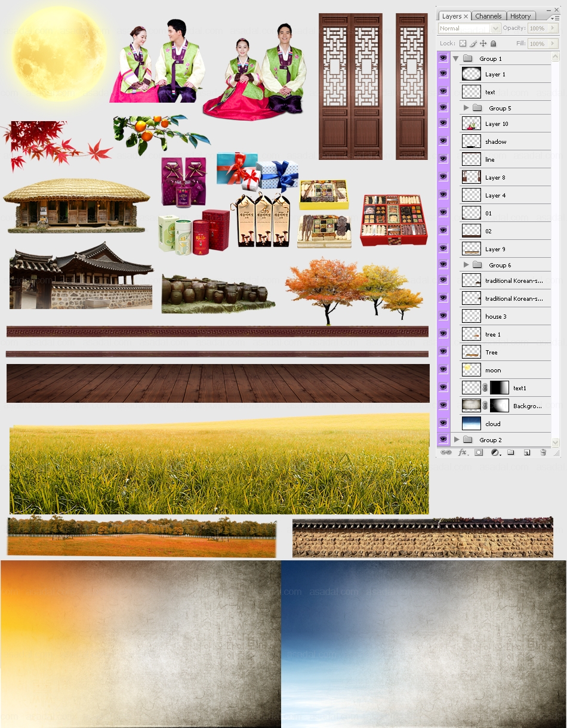This screenshot has height=728, width=567.
Task: Click the Delete Layer trash icon
Action: pos(543,453)
